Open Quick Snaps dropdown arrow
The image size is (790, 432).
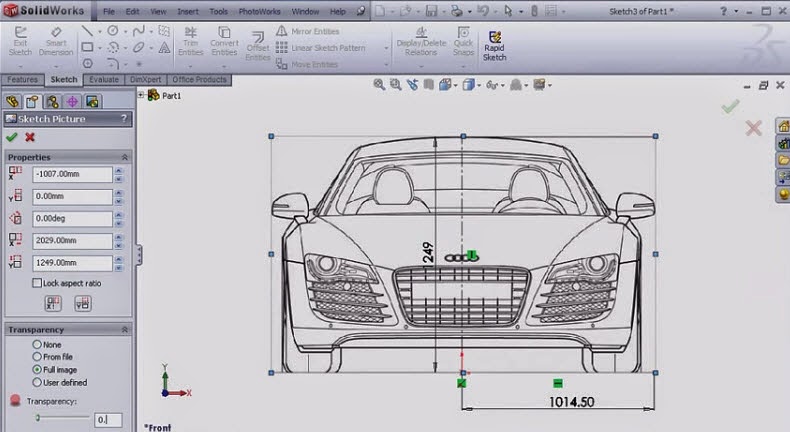point(463,67)
